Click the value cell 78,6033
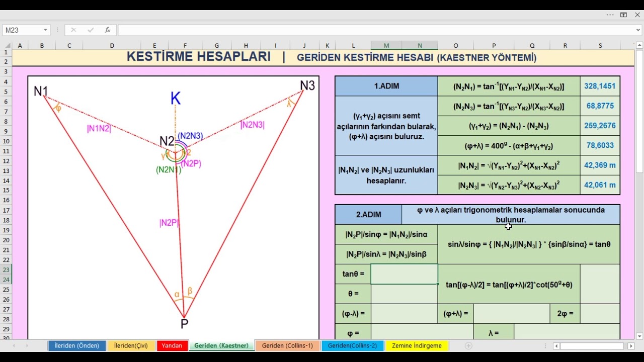Image resolution: width=644 pixels, height=362 pixels. (600, 145)
